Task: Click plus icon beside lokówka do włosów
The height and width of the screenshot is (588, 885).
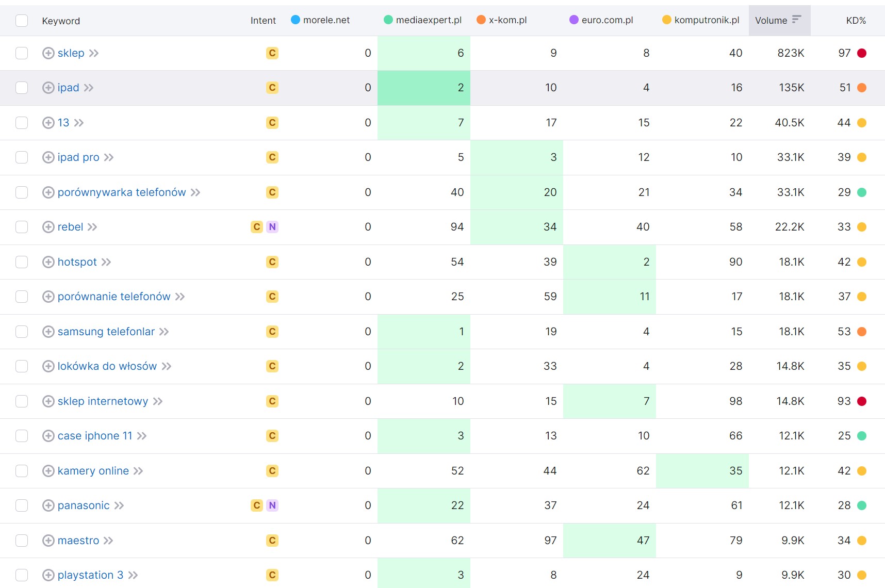Action: [x=48, y=366]
